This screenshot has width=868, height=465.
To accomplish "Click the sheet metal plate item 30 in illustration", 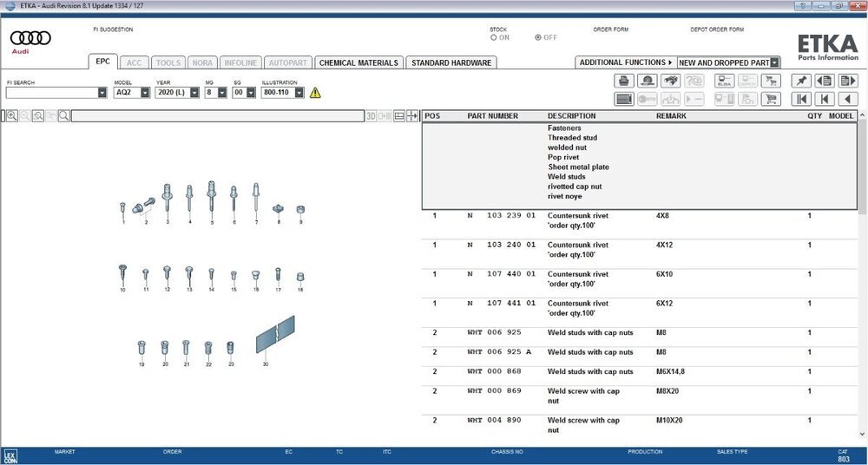I will click(275, 334).
